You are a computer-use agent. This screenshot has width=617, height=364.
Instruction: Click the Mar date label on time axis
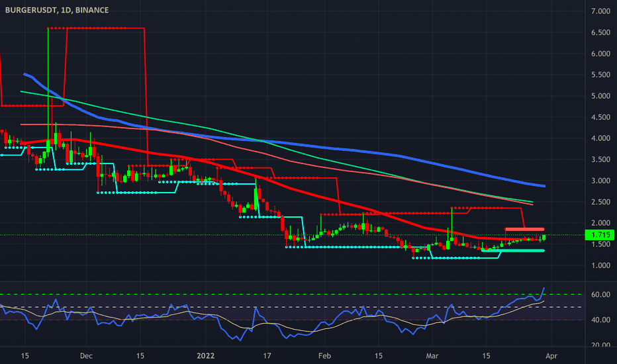(x=432, y=356)
